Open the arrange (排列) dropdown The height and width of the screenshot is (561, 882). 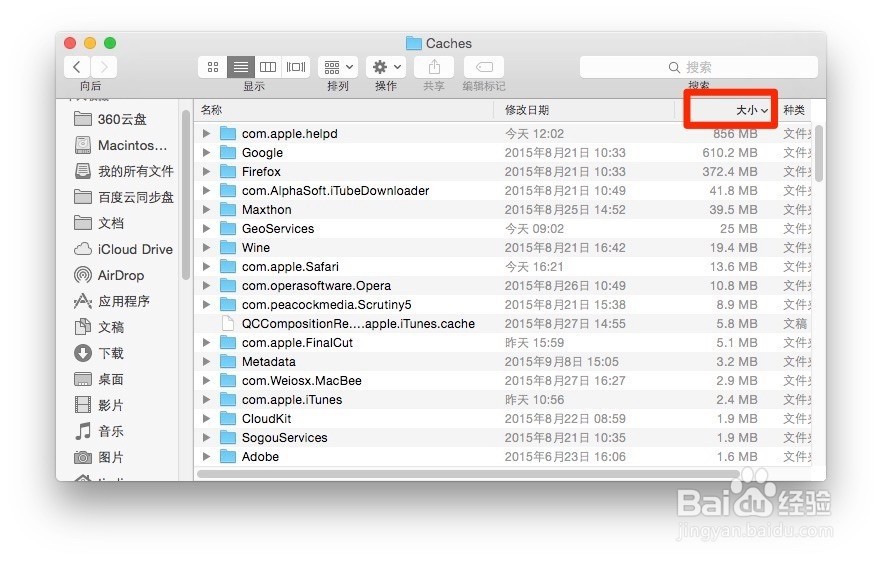pyautogui.click(x=338, y=67)
